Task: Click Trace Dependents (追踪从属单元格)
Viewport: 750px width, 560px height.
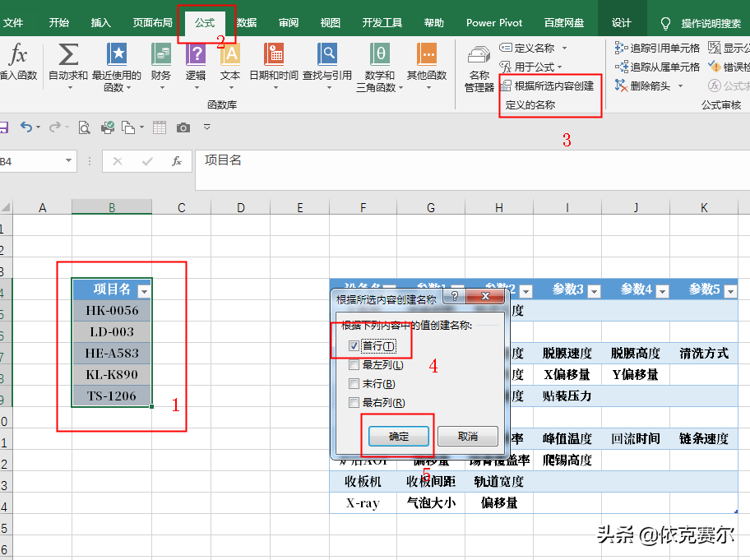Action: click(657, 67)
